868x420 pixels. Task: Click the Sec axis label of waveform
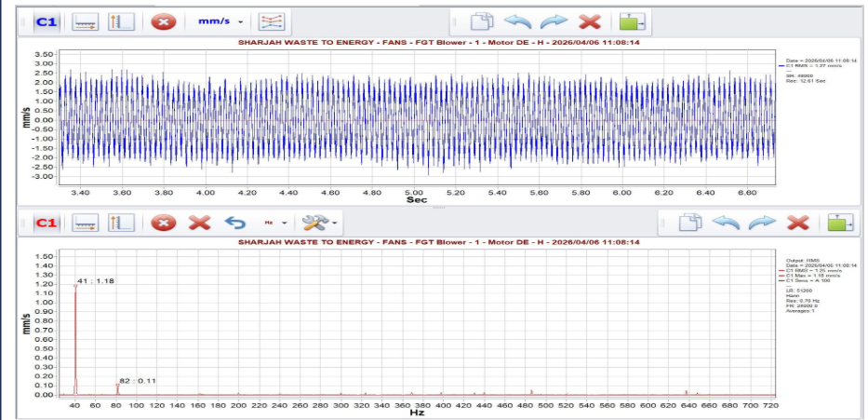[x=417, y=200]
